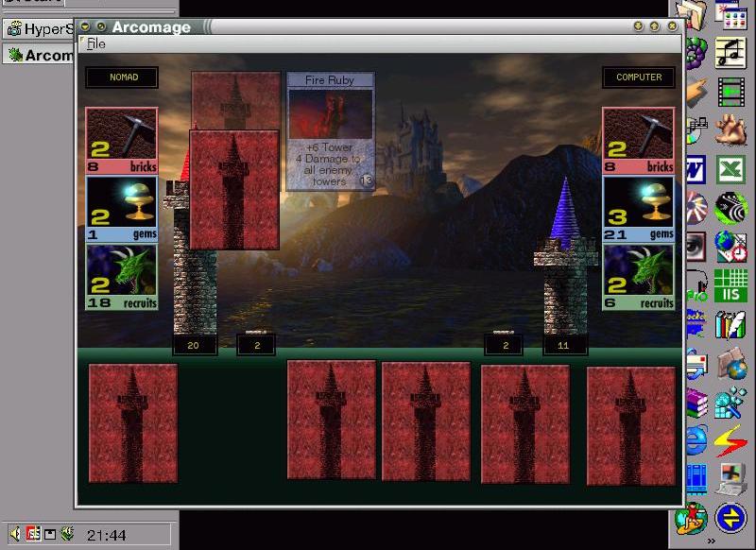Click the speaker volume tray icon
The width and height of the screenshot is (756, 550).
[16, 535]
